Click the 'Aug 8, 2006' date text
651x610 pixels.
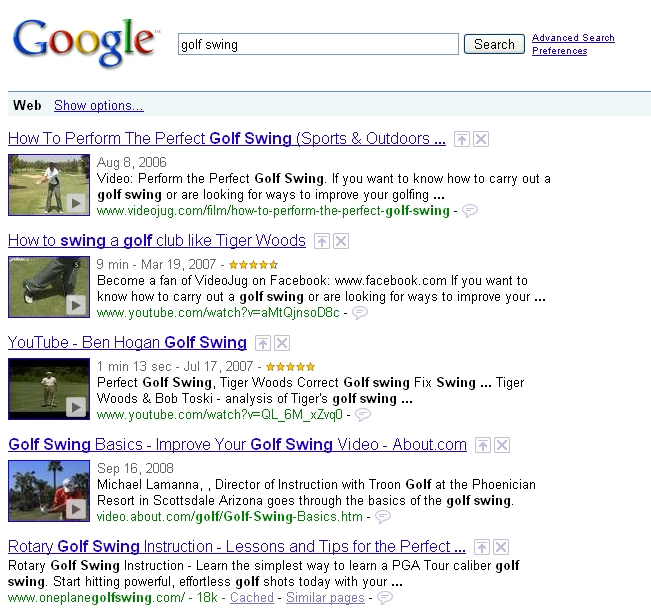[x=132, y=162]
